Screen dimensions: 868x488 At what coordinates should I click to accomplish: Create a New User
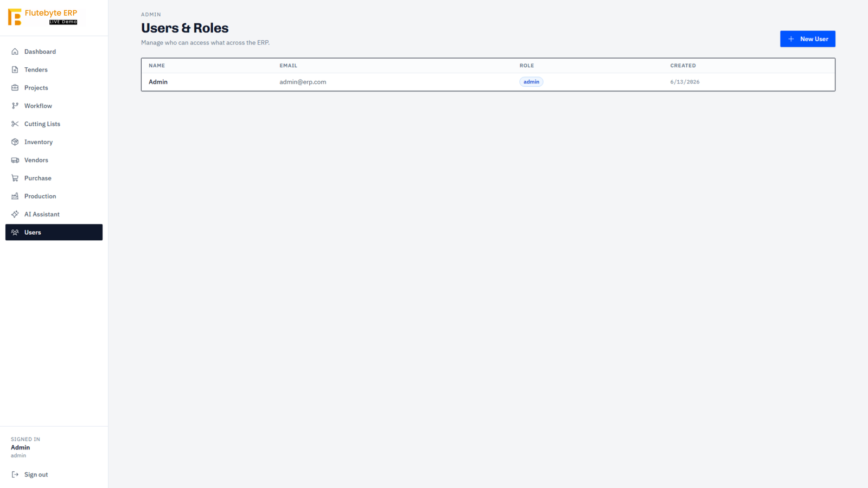pyautogui.click(x=807, y=39)
